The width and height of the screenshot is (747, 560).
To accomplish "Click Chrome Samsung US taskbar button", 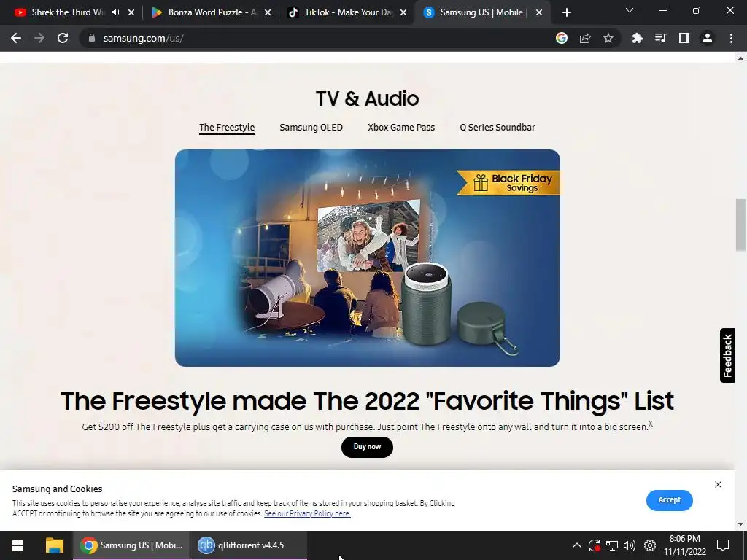I will pyautogui.click(x=131, y=545).
